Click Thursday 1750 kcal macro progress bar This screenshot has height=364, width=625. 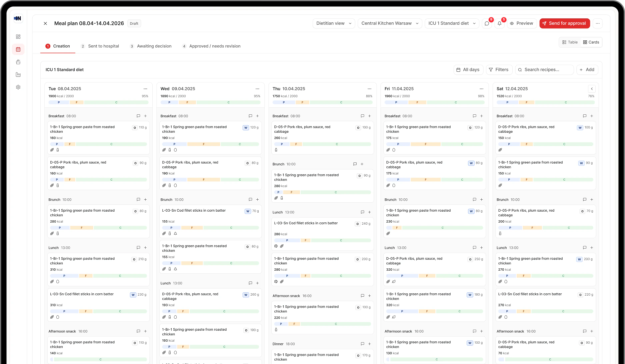coord(322,102)
